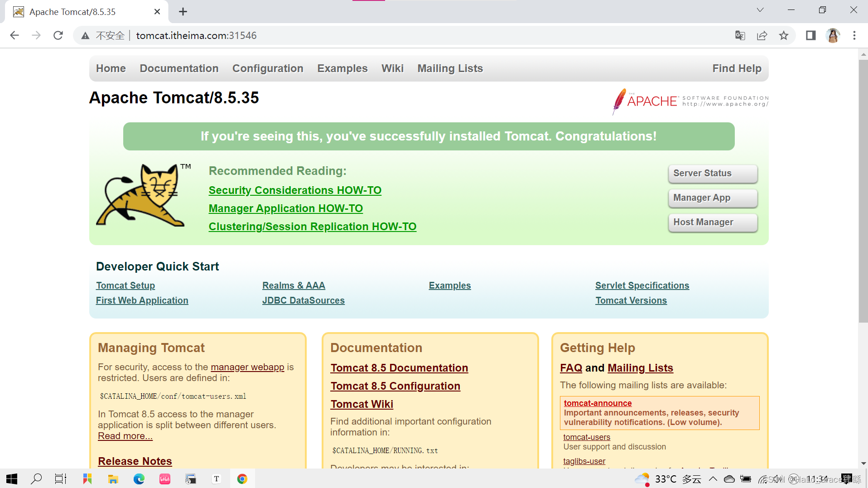The width and height of the screenshot is (868, 488).
Task: Open the Documentation navigation item
Action: click(x=179, y=68)
